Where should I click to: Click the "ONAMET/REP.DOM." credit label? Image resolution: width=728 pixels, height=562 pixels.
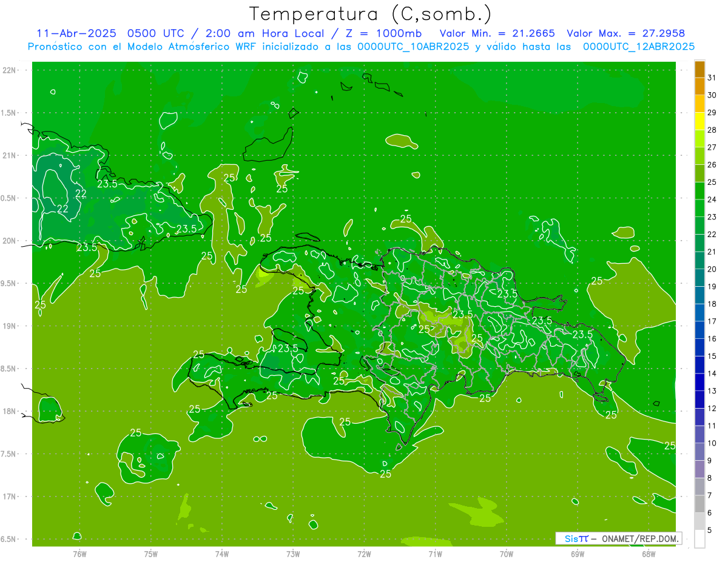639,538
